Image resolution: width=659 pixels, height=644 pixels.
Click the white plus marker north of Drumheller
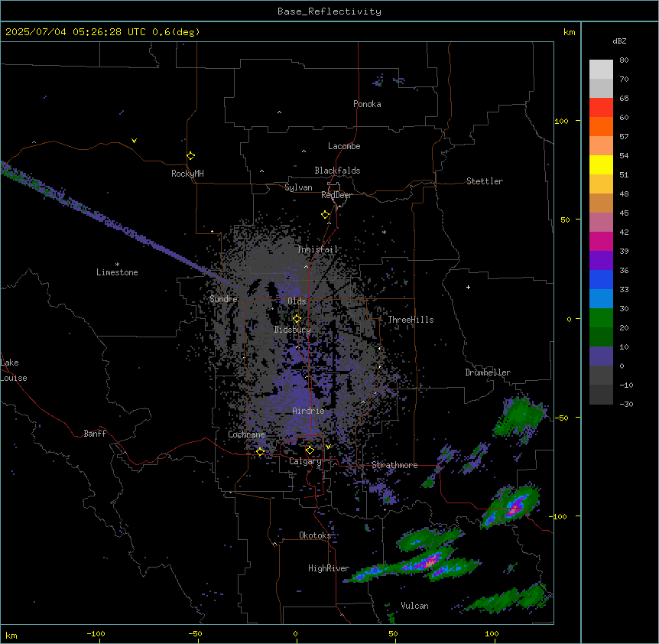tap(468, 287)
